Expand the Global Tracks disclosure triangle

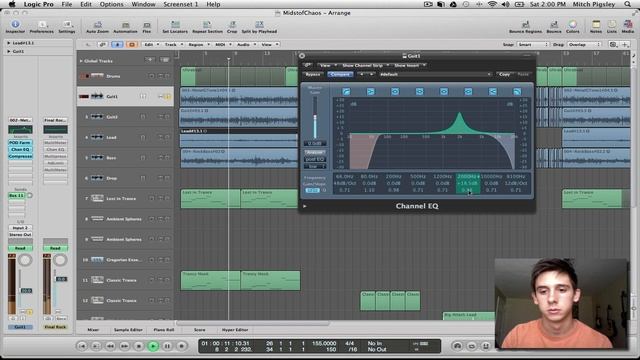[x=81, y=61]
